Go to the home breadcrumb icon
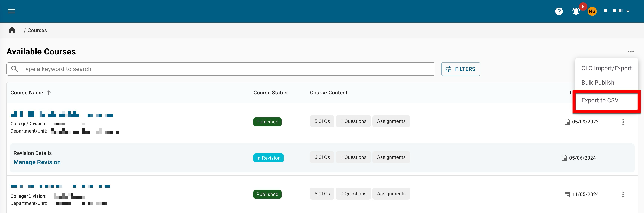This screenshot has height=213, width=644. [x=12, y=30]
